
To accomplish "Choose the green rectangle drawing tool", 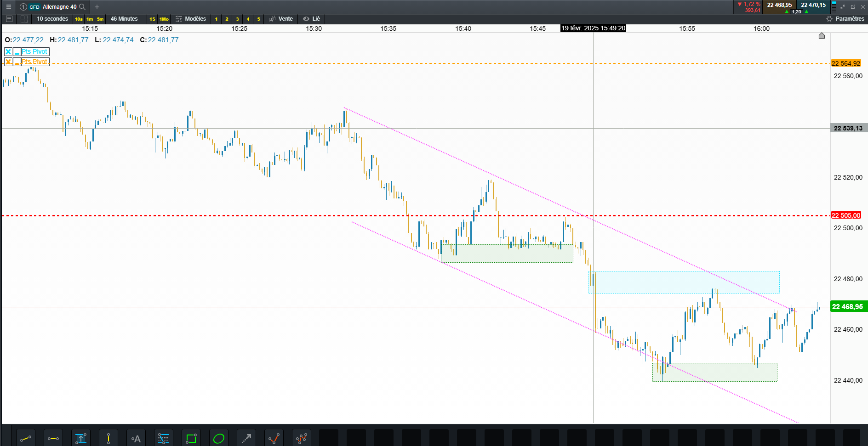I will (191, 439).
